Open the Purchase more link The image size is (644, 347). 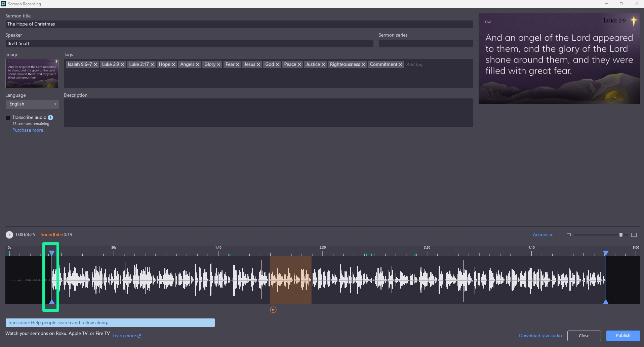[x=28, y=130]
